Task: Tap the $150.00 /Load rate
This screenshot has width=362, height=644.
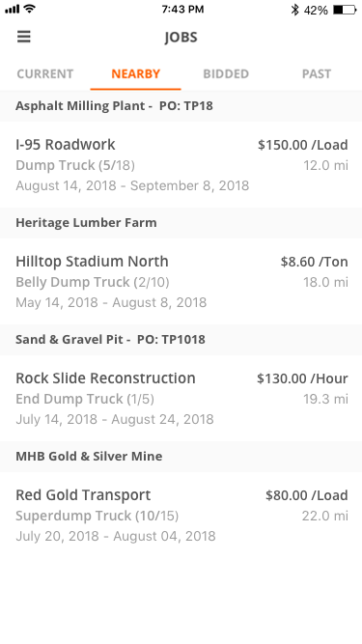Action: pos(303,145)
